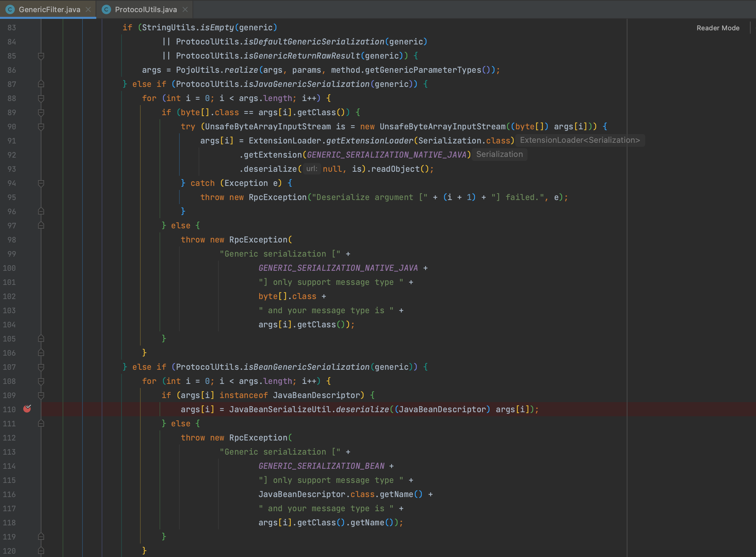Click getExtensionLoader method name

coord(369,141)
